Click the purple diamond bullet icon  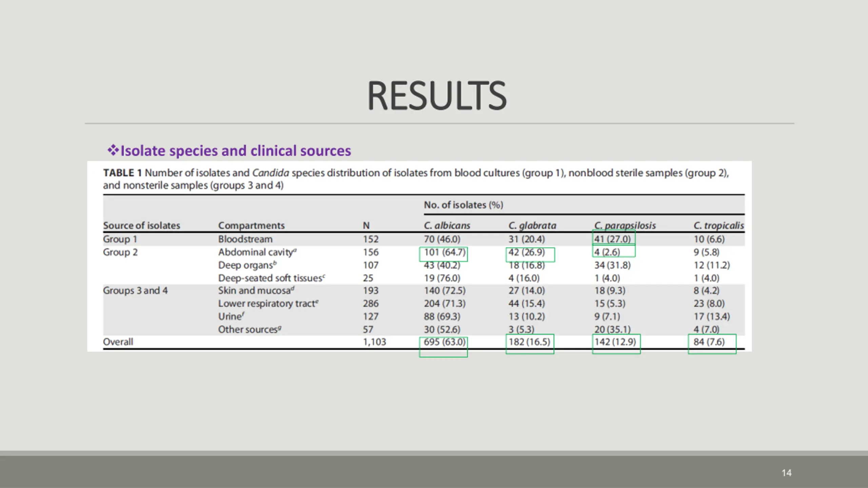coord(113,150)
